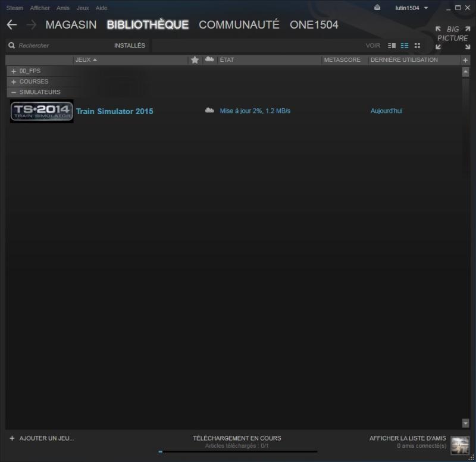Click the update status Mise à jour 2%
This screenshot has height=462, width=476.
pyautogui.click(x=255, y=111)
